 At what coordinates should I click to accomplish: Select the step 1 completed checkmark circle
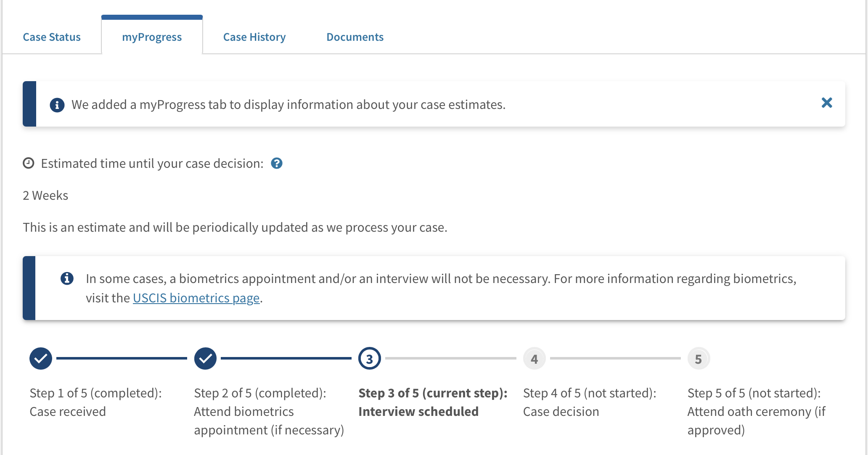click(41, 359)
